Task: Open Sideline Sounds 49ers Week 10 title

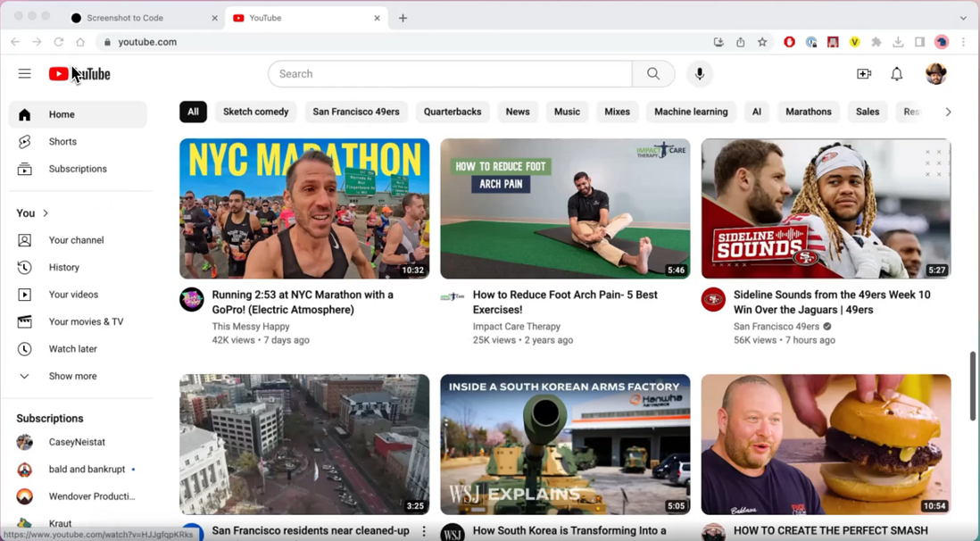Action: tap(832, 302)
